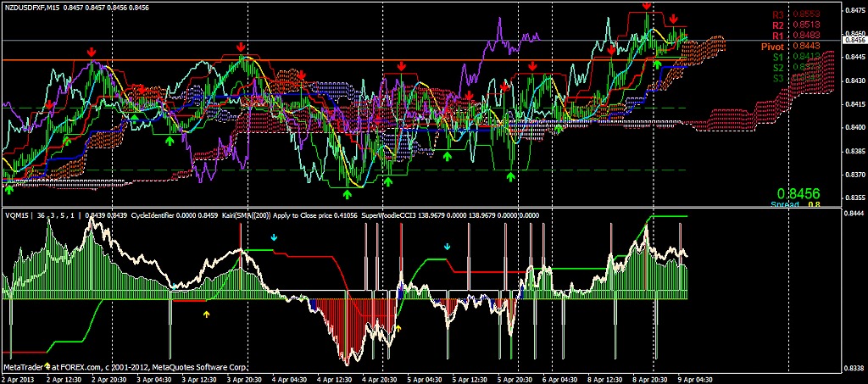Click the rightmost yellow up arrow in the indicator window
The image size is (868, 384).
[x=398, y=327]
